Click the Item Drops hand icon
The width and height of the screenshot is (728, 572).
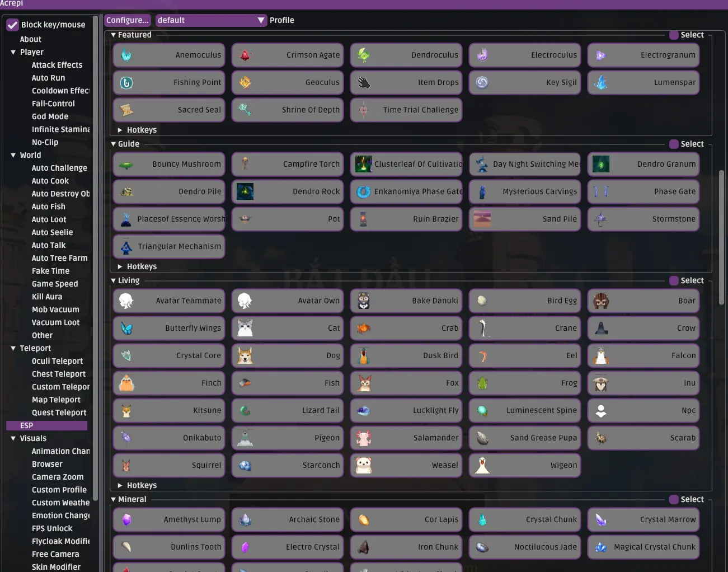pyautogui.click(x=364, y=82)
